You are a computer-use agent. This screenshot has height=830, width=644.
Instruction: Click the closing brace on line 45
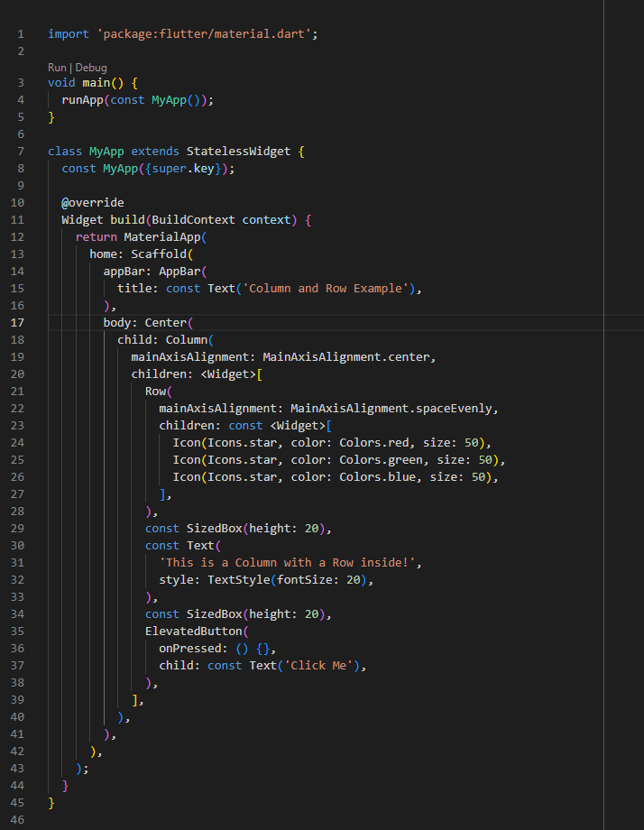(51, 802)
